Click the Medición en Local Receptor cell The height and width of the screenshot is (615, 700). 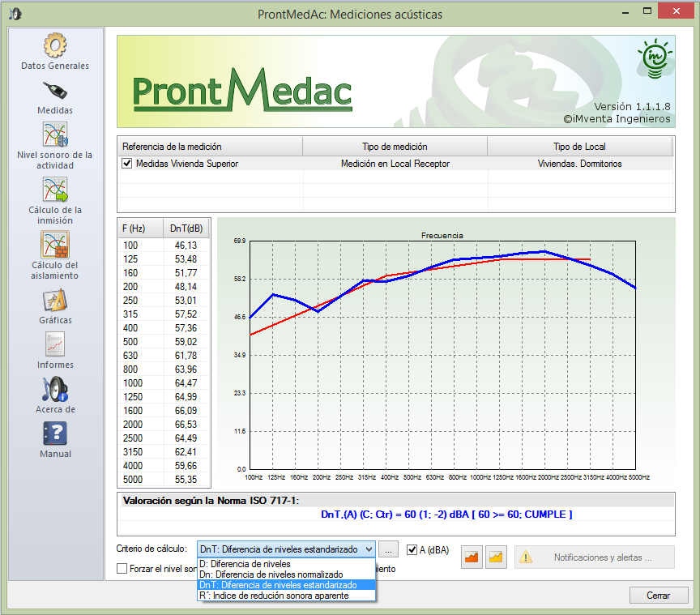click(x=395, y=164)
